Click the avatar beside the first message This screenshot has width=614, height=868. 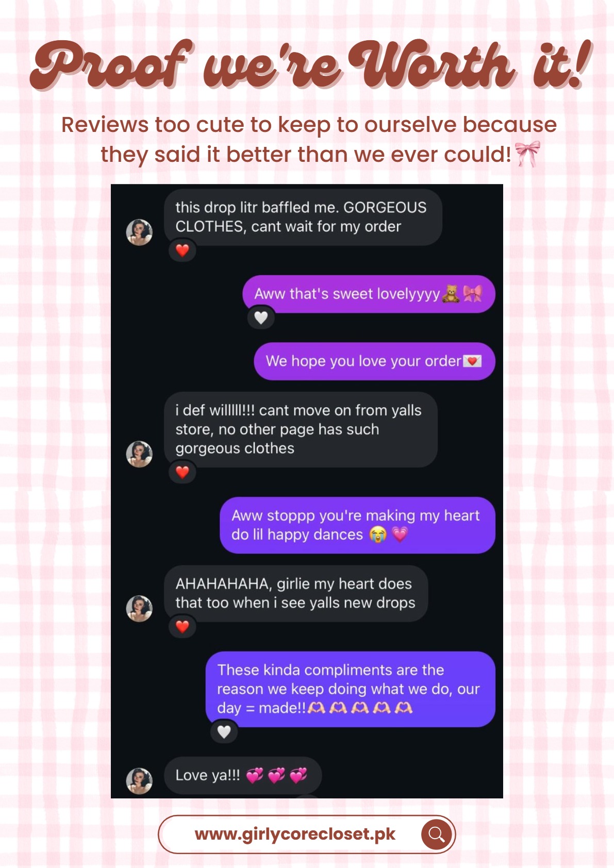(139, 232)
